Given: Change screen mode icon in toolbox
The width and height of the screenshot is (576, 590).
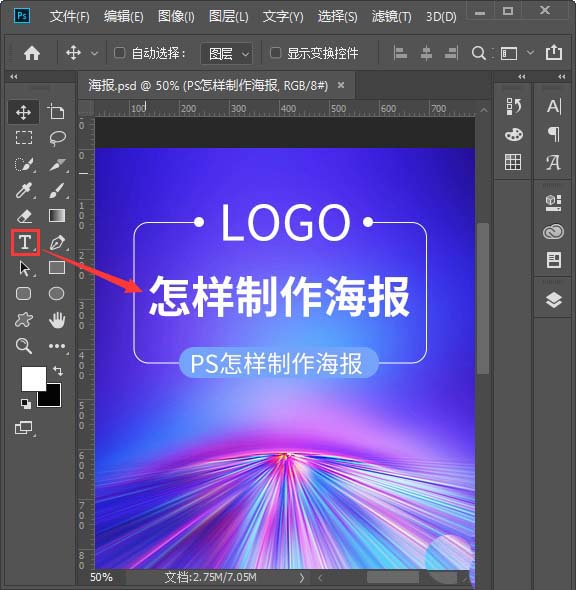Looking at the screenshot, I should click(x=24, y=428).
